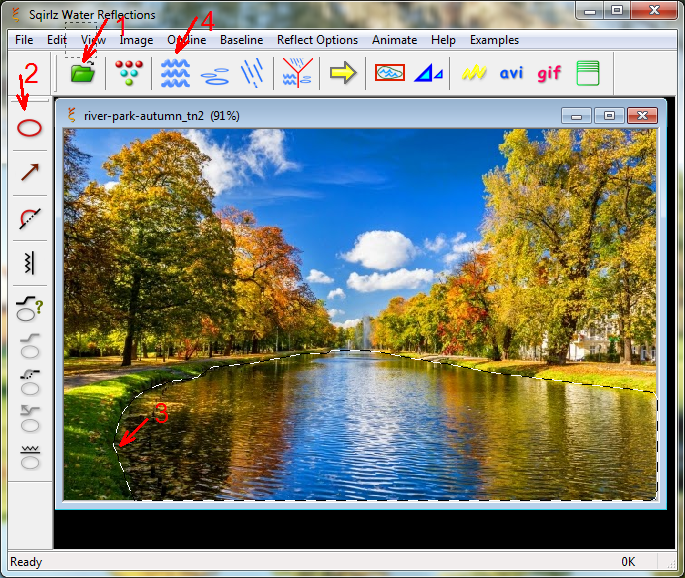Open the File menu
The image size is (685, 578).
(24, 40)
